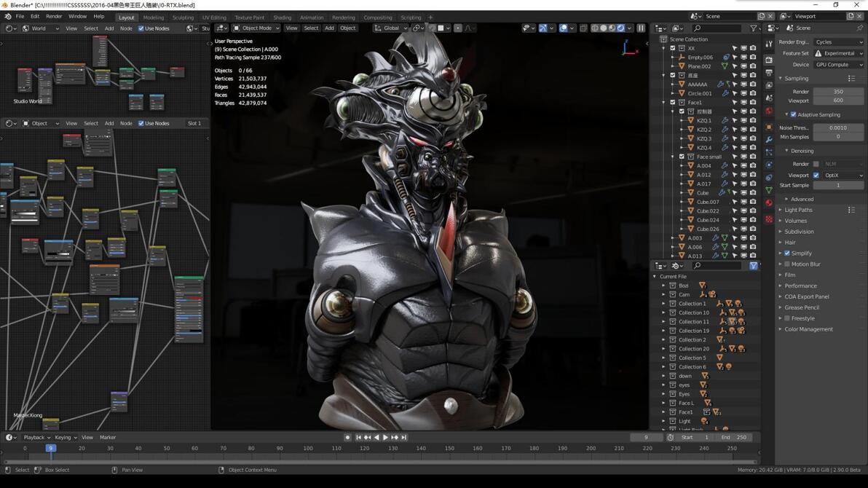Image resolution: width=868 pixels, height=488 pixels.
Task: Toggle X-ray display icon in viewport header
Action: [583, 28]
